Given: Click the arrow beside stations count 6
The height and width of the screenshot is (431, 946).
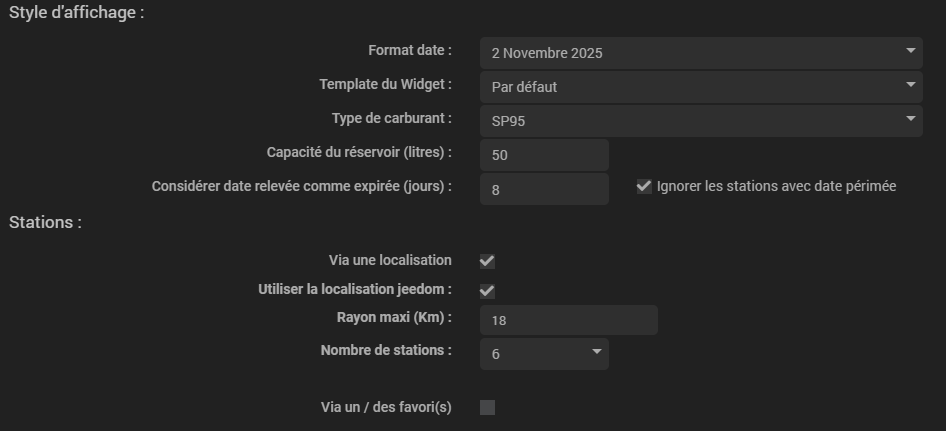Looking at the screenshot, I should tap(597, 352).
